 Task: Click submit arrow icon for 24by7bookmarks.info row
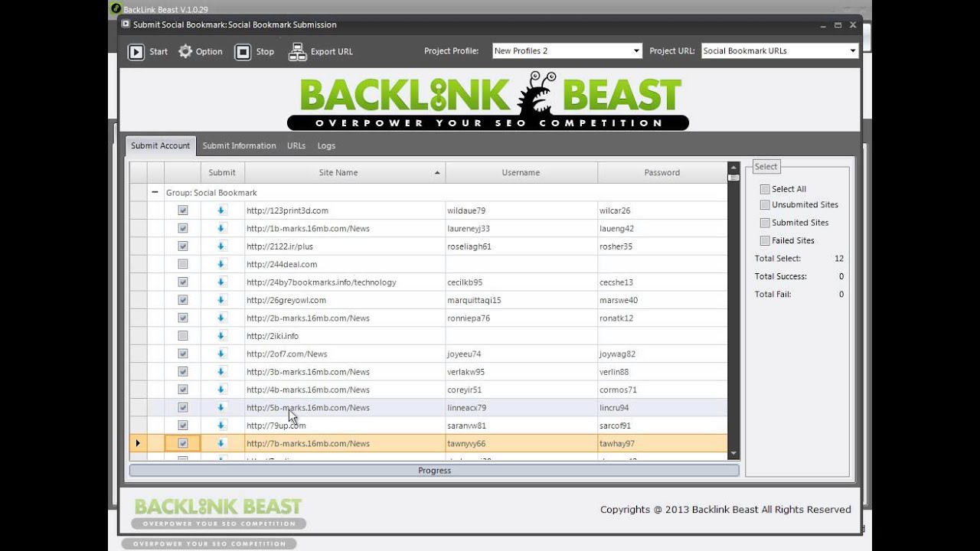pos(221,282)
